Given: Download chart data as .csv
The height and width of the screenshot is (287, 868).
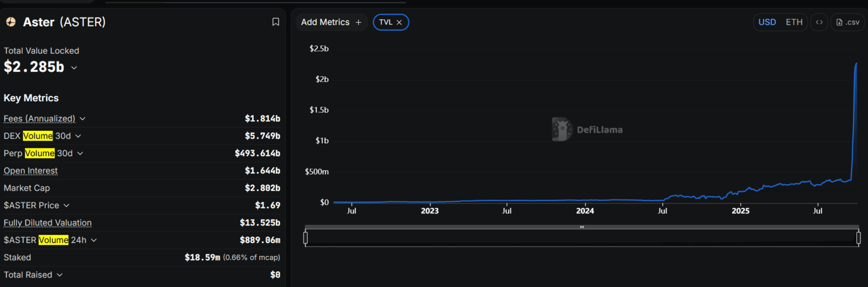Looking at the screenshot, I should (848, 22).
